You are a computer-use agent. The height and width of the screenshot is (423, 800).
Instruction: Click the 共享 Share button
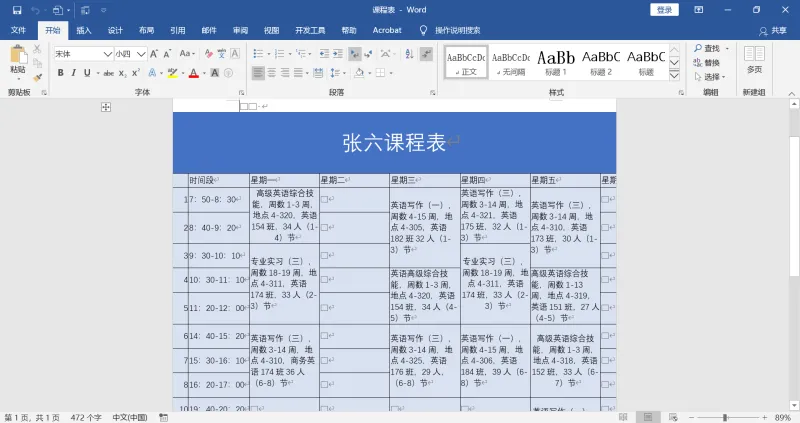click(x=772, y=31)
